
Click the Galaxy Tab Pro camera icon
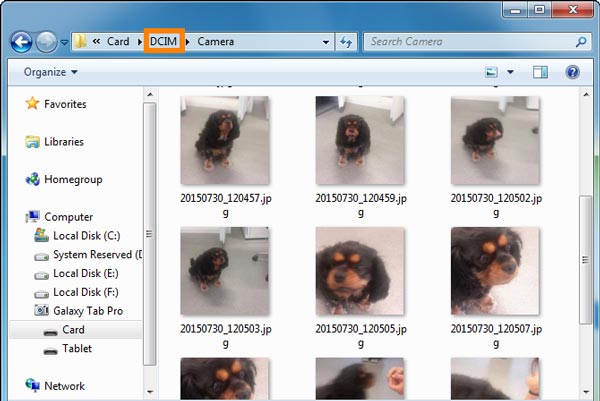pyautogui.click(x=41, y=310)
